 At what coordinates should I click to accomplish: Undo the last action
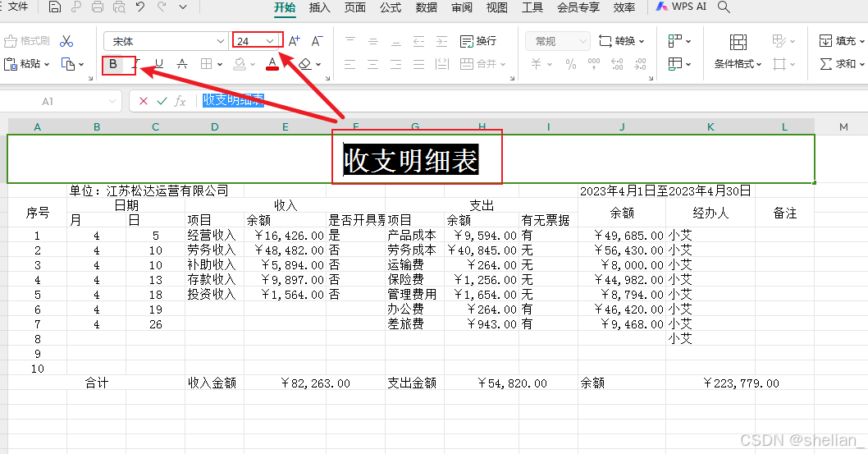click(140, 7)
